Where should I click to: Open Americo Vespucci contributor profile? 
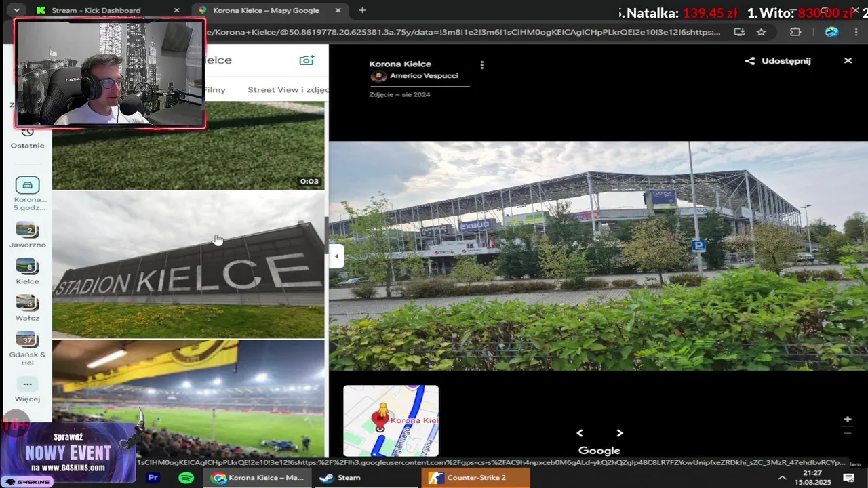(x=424, y=76)
